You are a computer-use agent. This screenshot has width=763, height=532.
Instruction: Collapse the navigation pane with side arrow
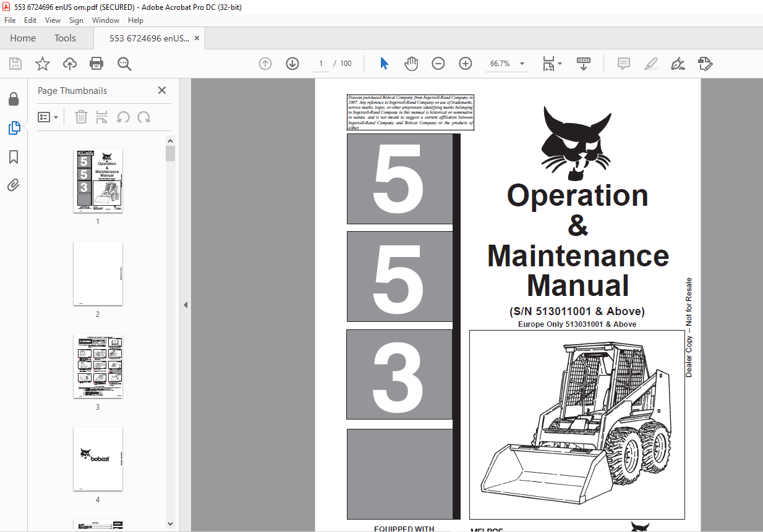tap(185, 305)
